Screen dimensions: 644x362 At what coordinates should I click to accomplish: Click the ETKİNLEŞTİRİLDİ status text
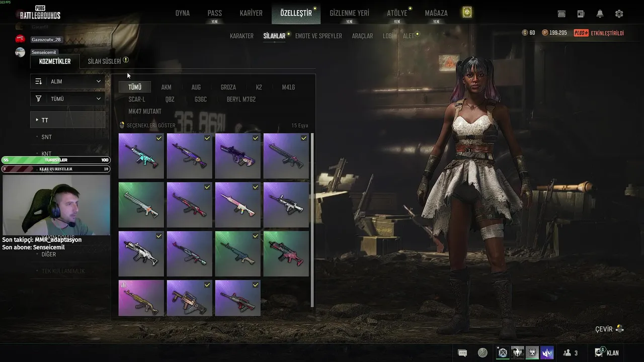607,33
